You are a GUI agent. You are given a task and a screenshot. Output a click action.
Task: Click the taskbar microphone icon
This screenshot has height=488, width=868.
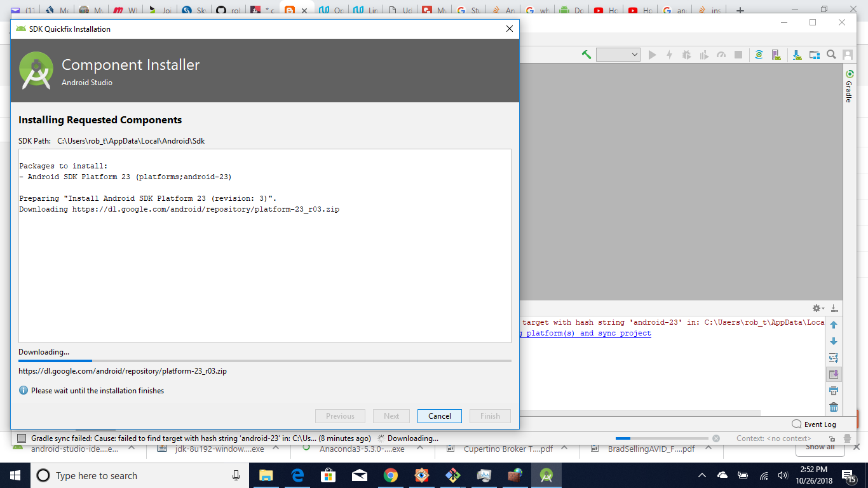tap(236, 475)
